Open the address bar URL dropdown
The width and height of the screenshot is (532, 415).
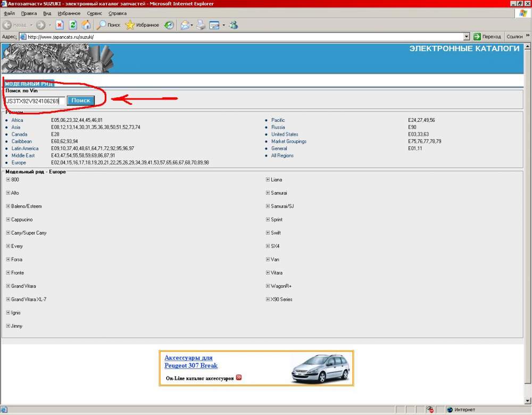point(467,37)
